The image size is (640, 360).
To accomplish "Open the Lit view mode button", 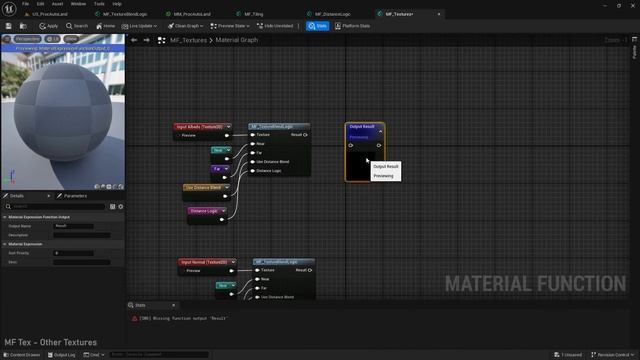I will coord(53,39).
